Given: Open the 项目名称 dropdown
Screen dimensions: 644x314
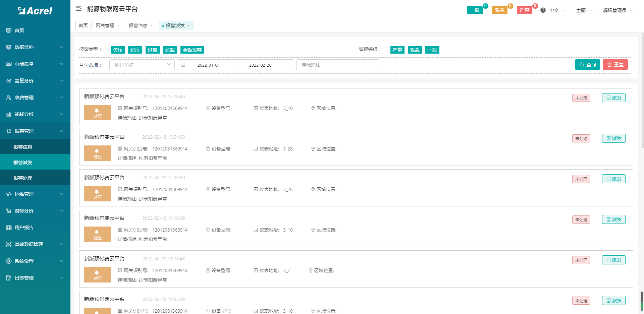Looking at the screenshot, I should 142,65.
